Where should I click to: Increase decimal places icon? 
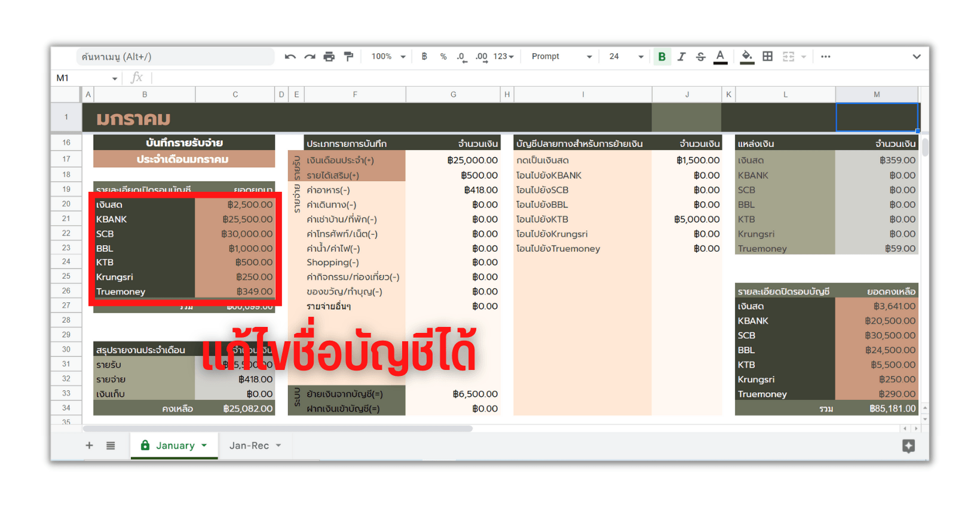[481, 57]
